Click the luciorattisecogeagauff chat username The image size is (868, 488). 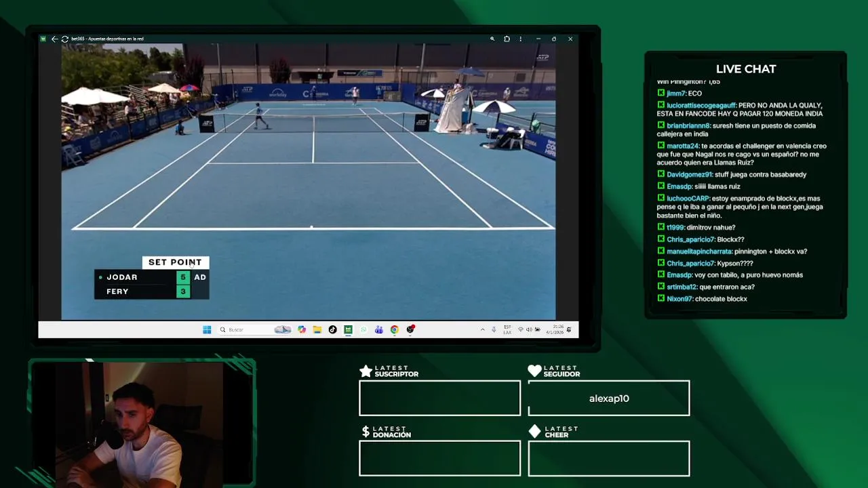pos(701,106)
